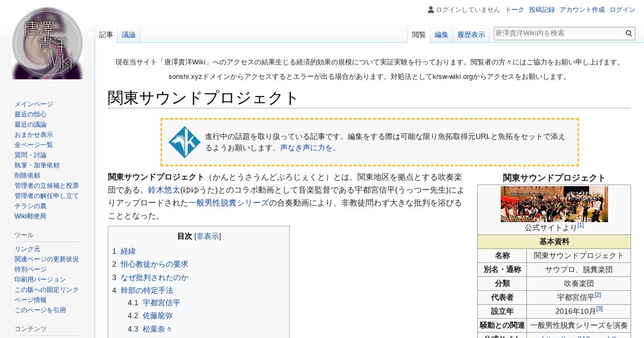644x338 pixels.
Task: Open 執筆・加筆依頼 in the sidebar
Action: [37, 165]
